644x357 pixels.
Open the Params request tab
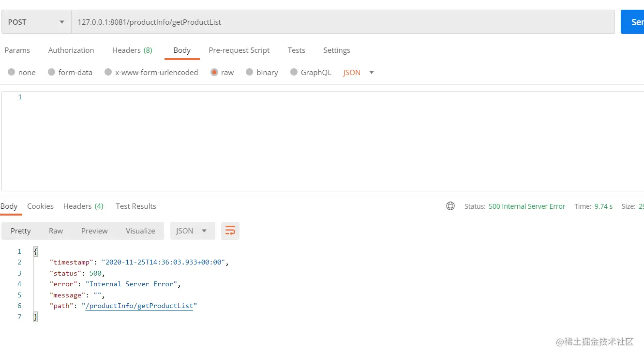pyautogui.click(x=17, y=50)
